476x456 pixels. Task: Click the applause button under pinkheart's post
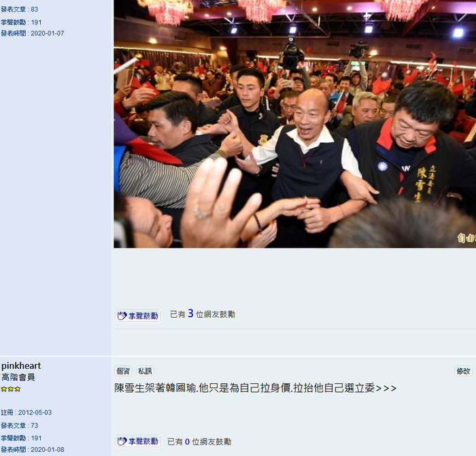click(x=138, y=441)
